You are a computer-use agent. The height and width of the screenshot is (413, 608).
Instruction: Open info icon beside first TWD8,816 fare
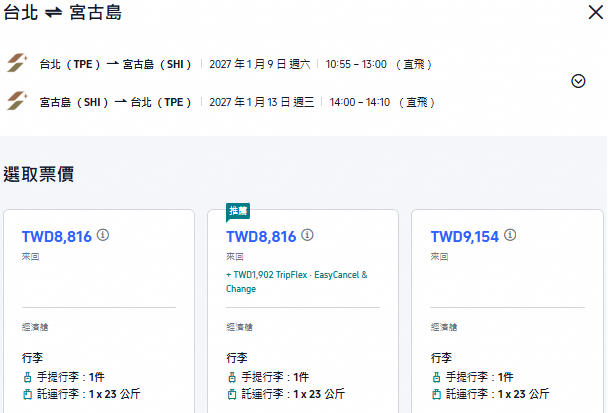103,235
